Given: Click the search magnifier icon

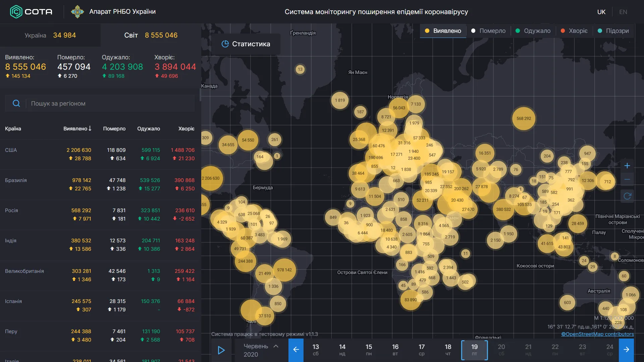Looking at the screenshot, I should click(16, 103).
